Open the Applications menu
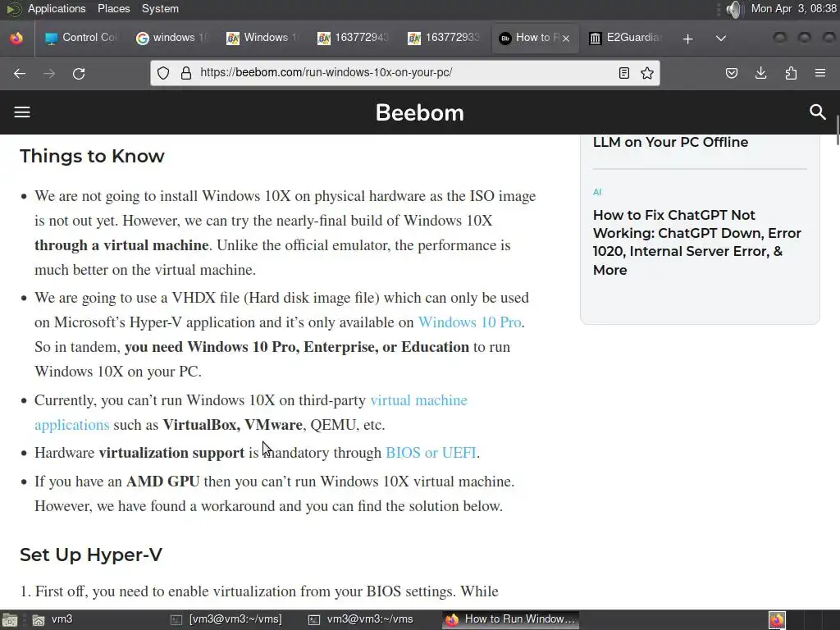The height and width of the screenshot is (630, 840). 57,8
